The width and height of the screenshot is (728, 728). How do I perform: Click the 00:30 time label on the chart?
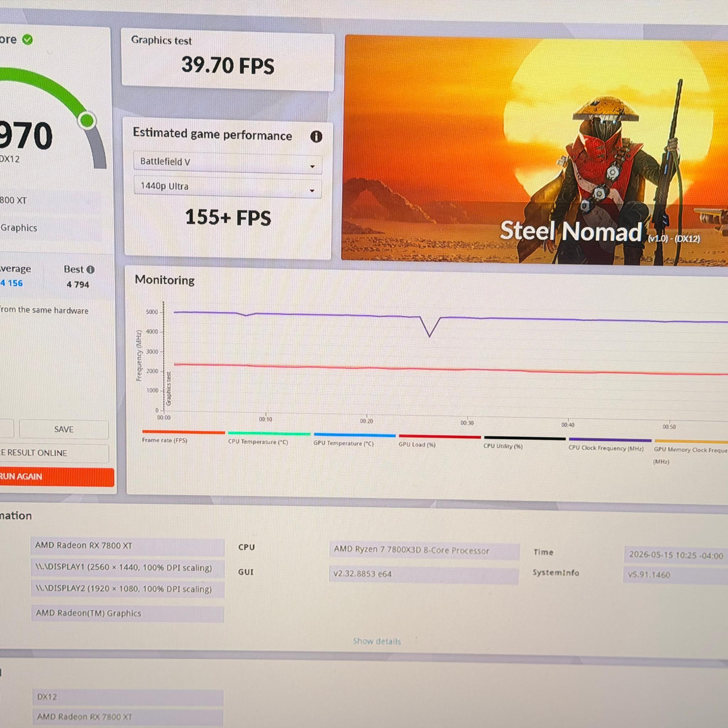[467, 423]
